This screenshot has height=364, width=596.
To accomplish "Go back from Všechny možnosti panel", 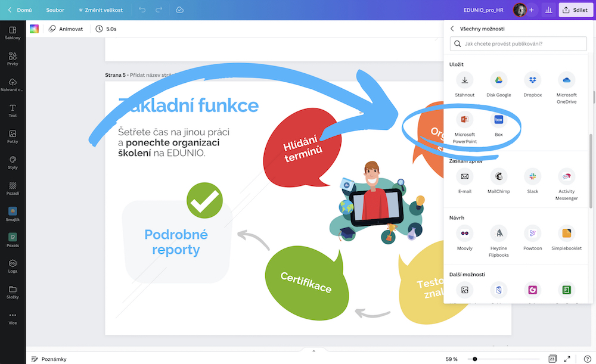I will 452,29.
